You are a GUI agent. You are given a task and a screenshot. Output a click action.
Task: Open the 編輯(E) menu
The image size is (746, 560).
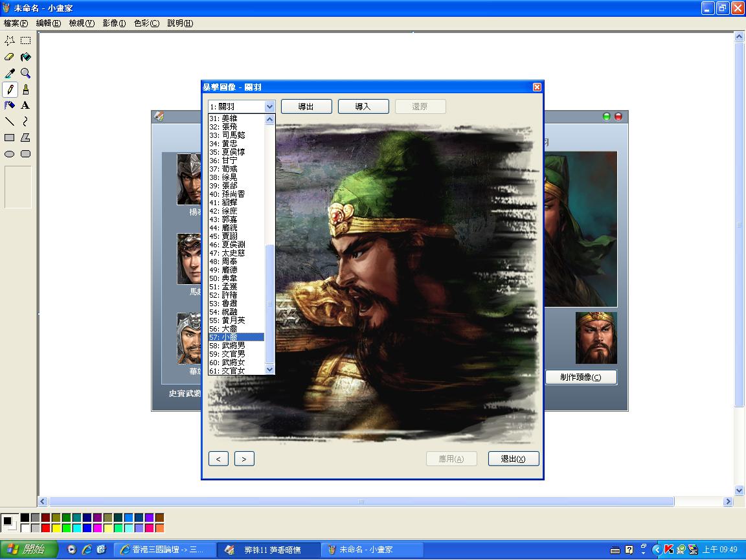49,23
